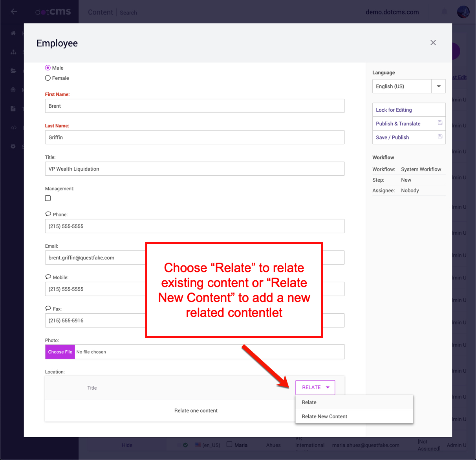The image size is (476, 460).
Task: Click the document icon in the sidebar
Action: (x=13, y=109)
